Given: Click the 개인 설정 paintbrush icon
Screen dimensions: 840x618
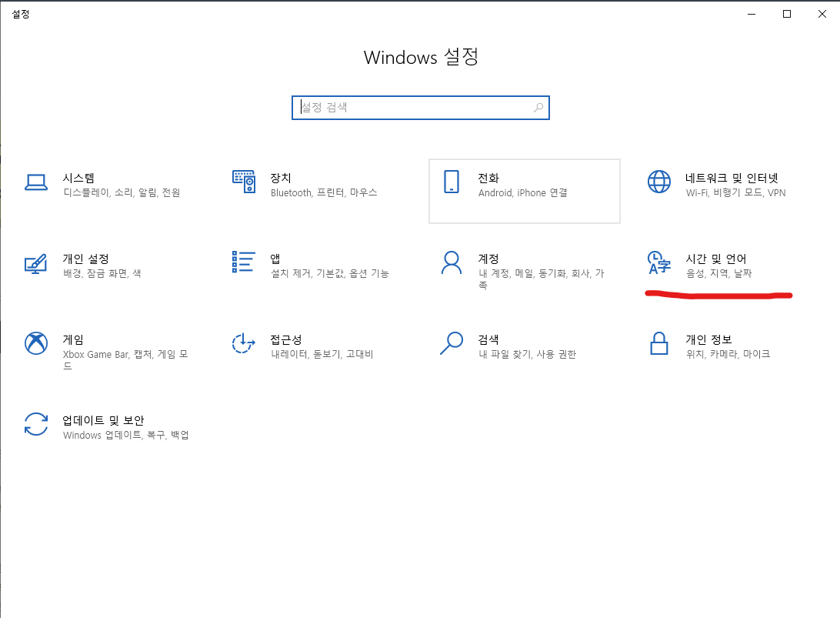Looking at the screenshot, I should 36,263.
